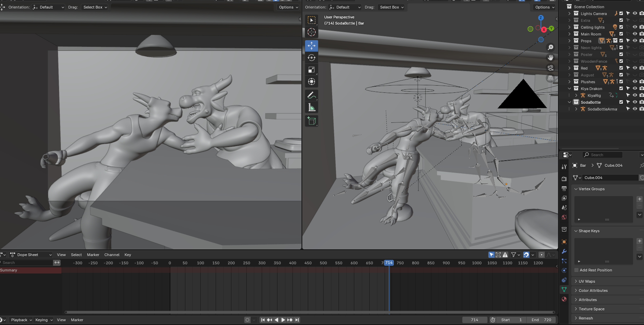This screenshot has height=325, width=644.
Task: Open the Playback menu
Action: pos(21,320)
